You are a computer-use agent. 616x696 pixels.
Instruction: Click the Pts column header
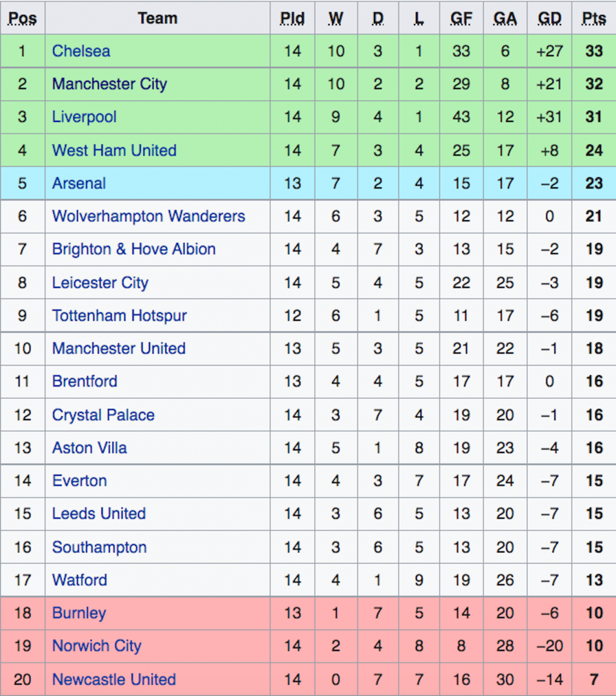pos(594,18)
